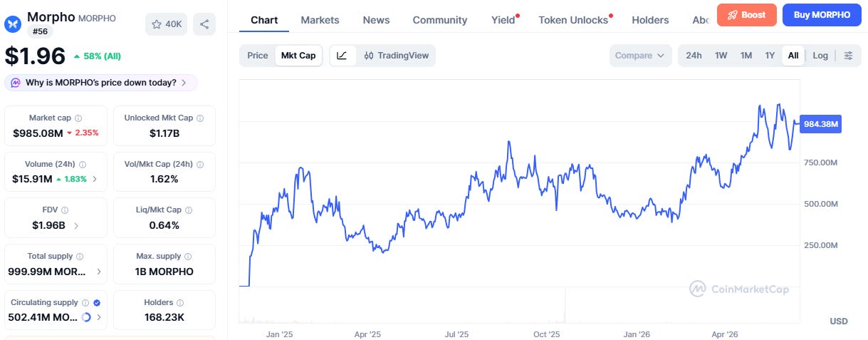This screenshot has width=868, height=340.
Task: Click info icon next to Circulating supply
Action: click(85, 303)
